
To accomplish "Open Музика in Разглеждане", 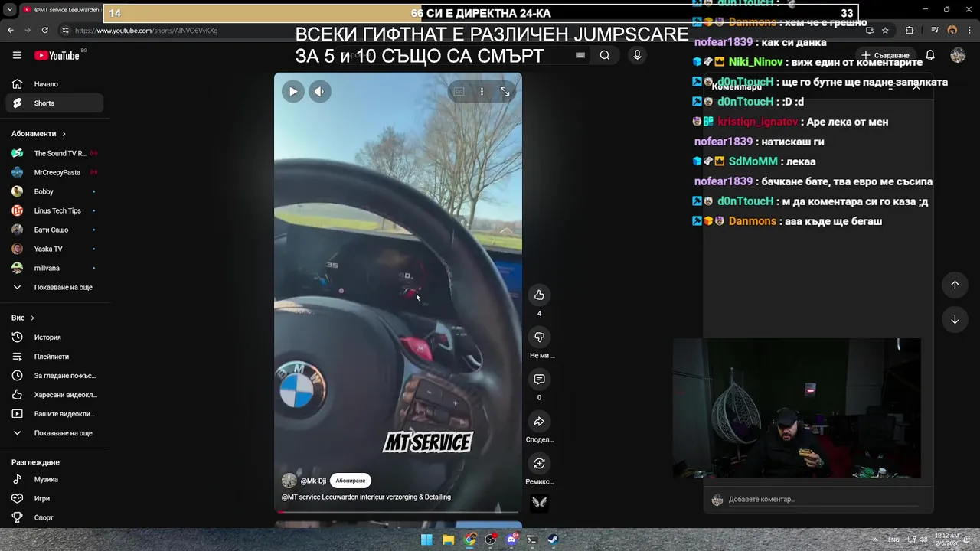I will (x=55, y=479).
